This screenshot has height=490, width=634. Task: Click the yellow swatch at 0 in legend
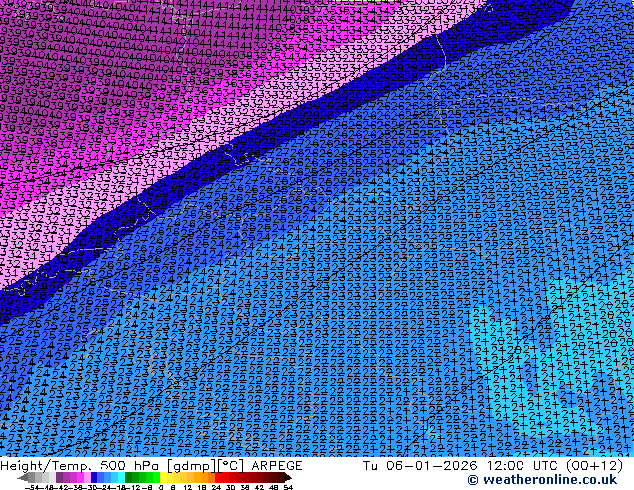pos(164,477)
